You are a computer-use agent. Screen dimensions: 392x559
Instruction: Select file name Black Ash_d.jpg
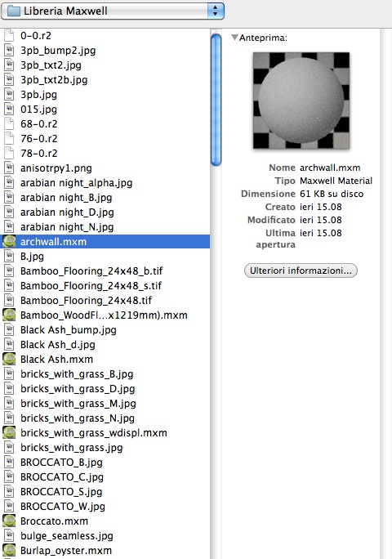point(58,345)
